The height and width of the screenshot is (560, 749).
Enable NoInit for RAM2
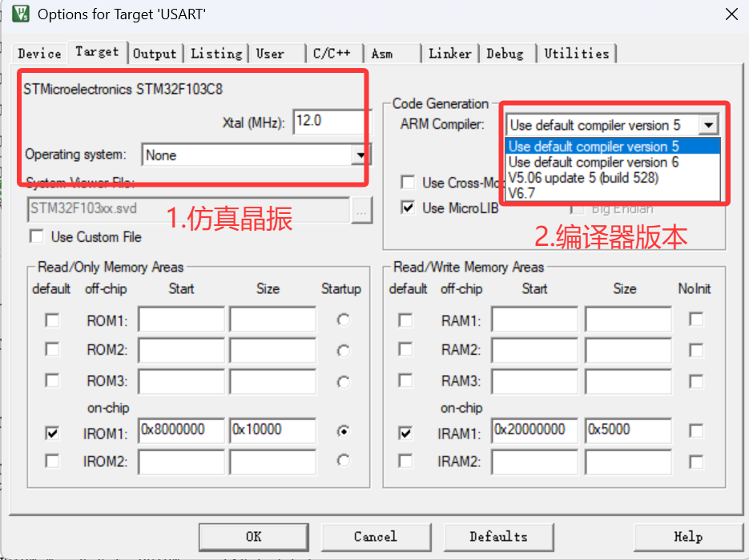(696, 350)
